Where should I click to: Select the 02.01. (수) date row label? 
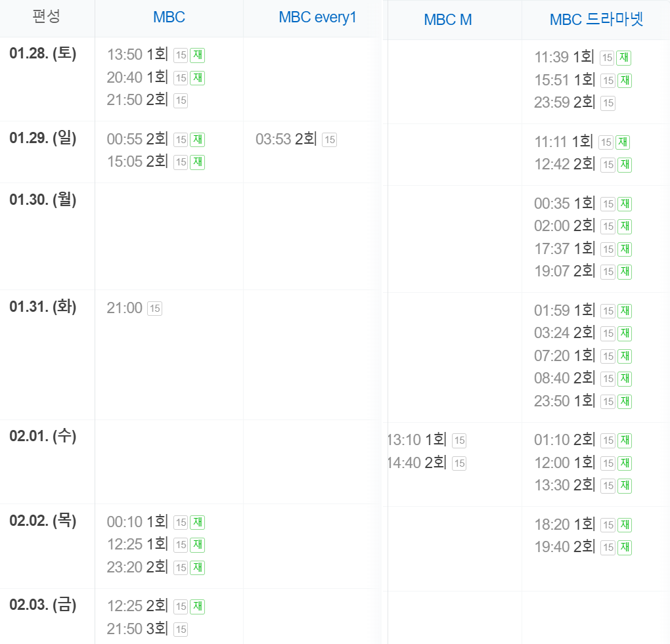43,436
